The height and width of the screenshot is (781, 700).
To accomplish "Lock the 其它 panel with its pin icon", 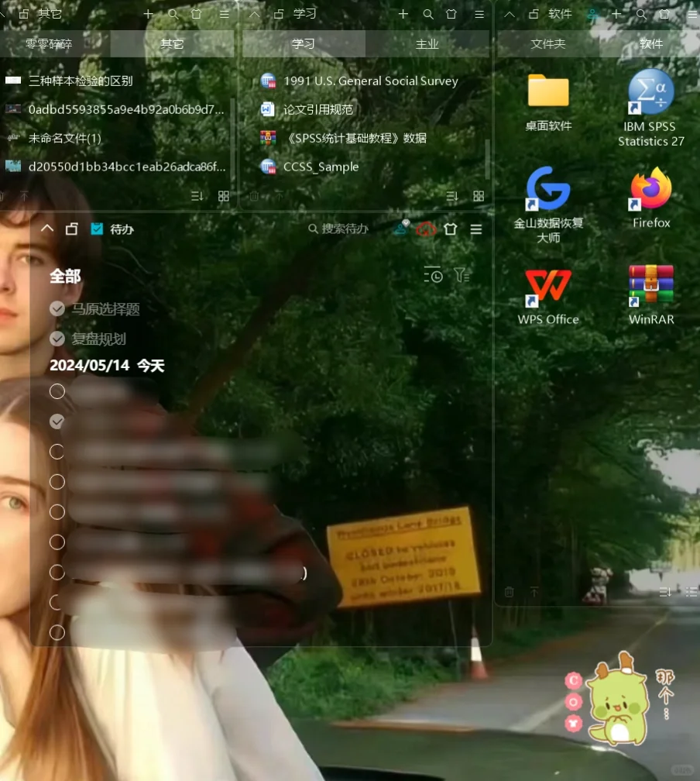I will coord(24,14).
